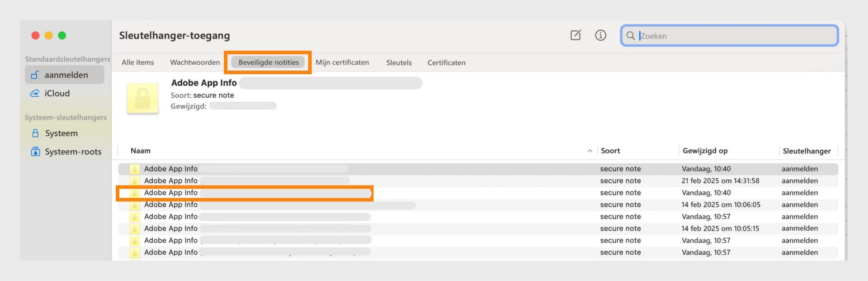Click the Adobe App Info heading in detail pane
This screenshot has height=281, width=868.
coord(204,83)
